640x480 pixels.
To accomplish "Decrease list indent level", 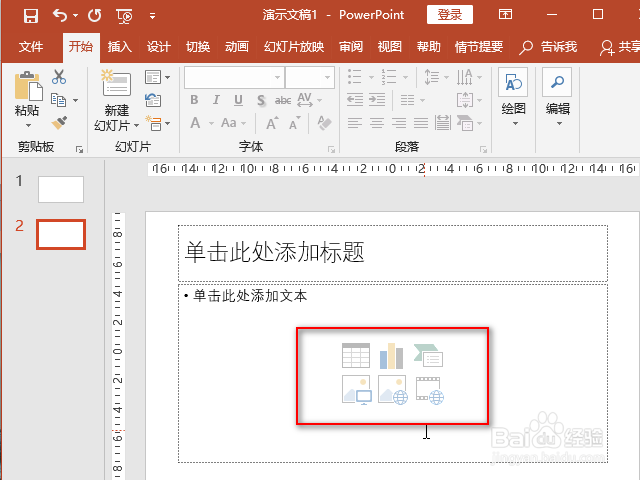I will point(355,100).
